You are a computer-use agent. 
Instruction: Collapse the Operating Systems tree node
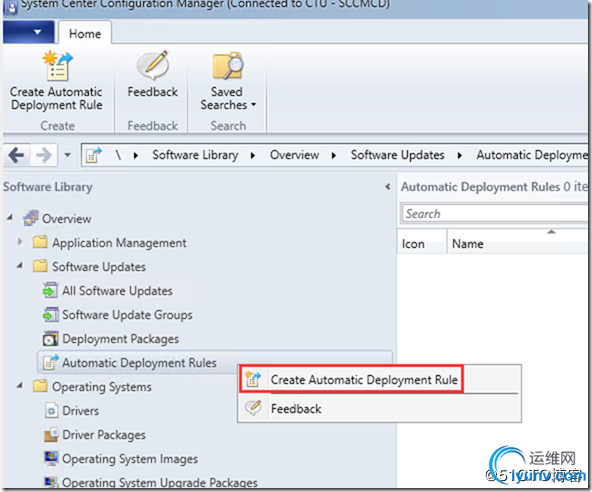click(x=20, y=386)
